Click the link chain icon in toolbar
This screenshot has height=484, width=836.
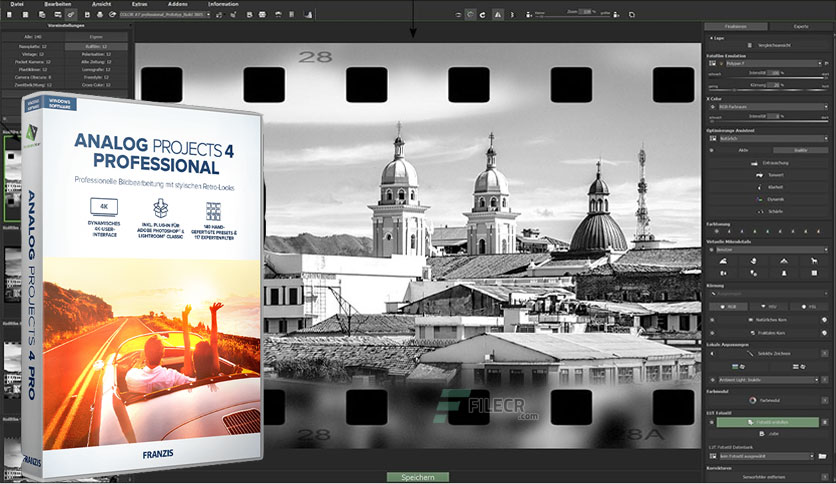click(70, 14)
